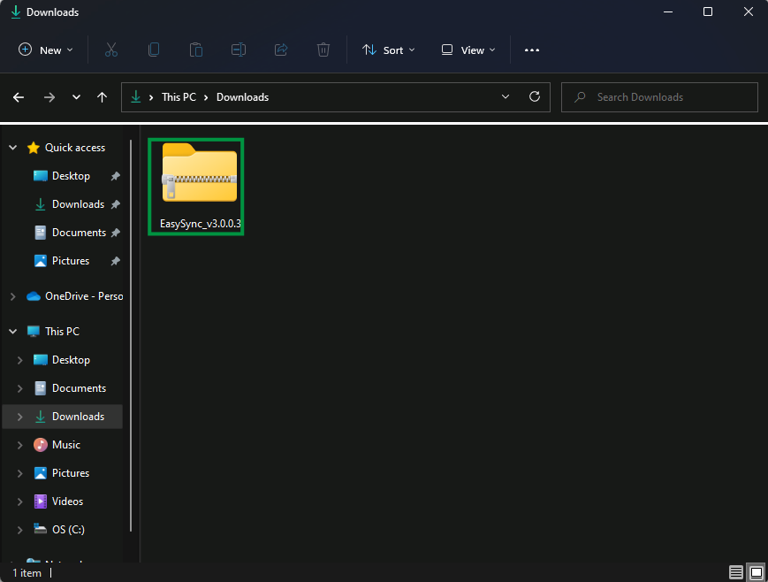Expand the Music folder node
Screen dimensions: 768x582
pos(20,445)
